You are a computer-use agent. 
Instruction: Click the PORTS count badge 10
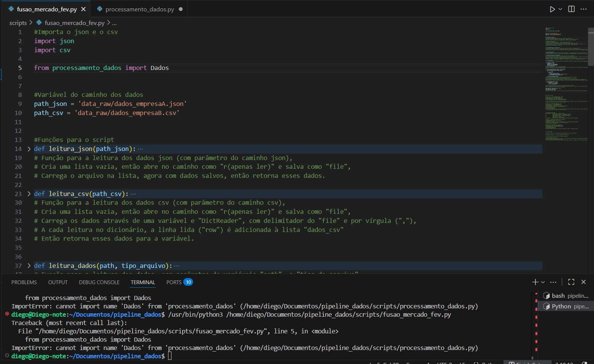coord(188,282)
